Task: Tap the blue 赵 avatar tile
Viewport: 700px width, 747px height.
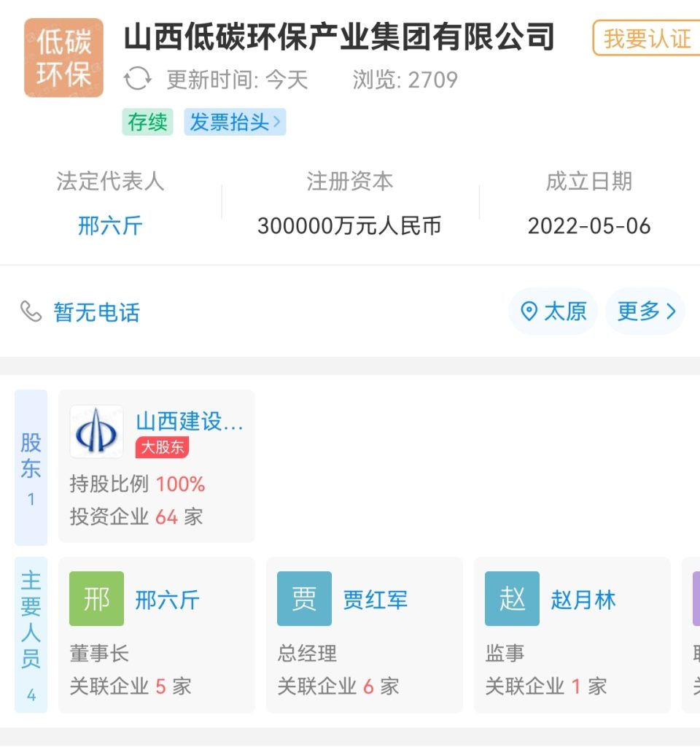Action: pos(512,598)
